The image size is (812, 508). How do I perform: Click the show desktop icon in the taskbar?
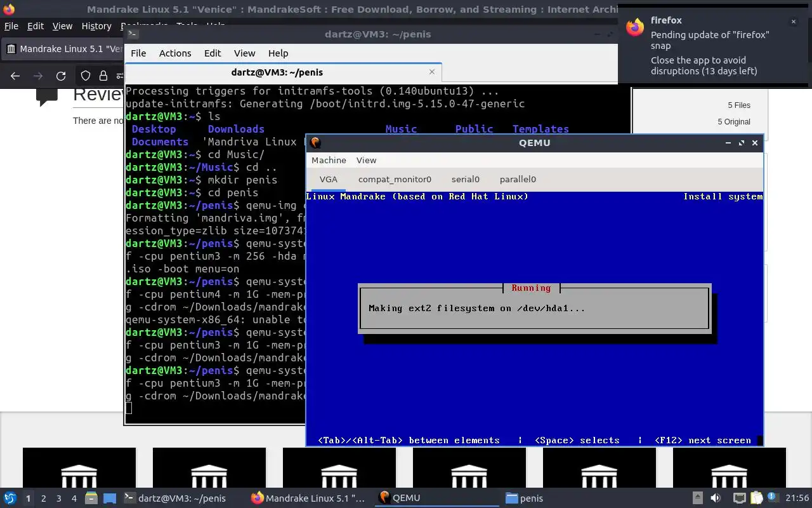pyautogui.click(x=110, y=498)
